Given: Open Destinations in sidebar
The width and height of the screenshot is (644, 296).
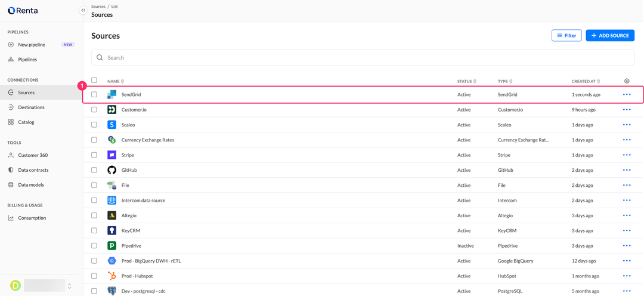Looking at the screenshot, I should [41, 107].
